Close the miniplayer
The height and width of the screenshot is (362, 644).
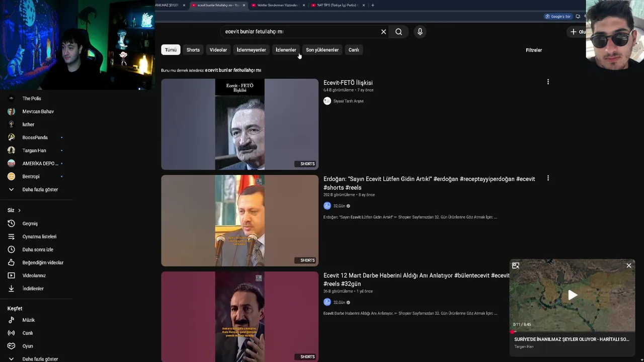point(629,265)
